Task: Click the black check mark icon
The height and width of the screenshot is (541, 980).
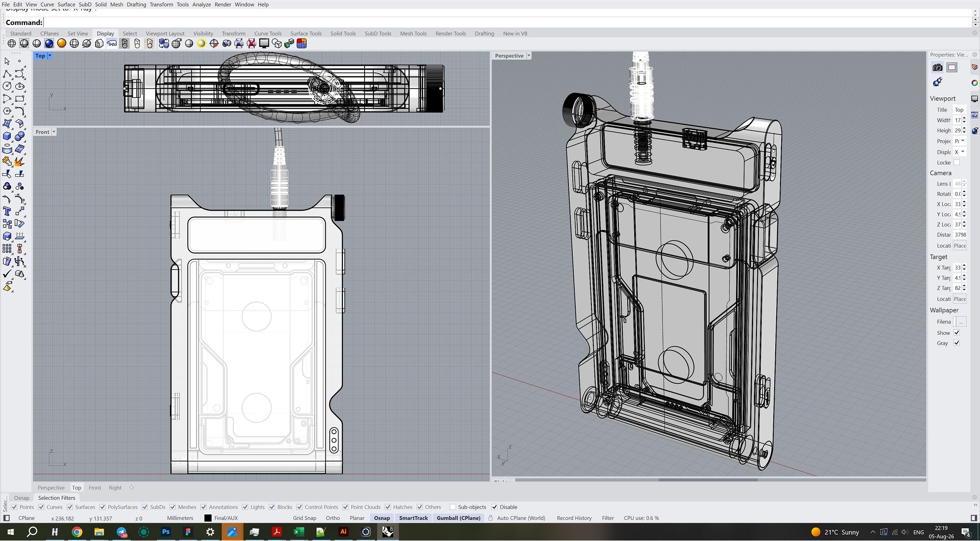Action: pos(7,274)
